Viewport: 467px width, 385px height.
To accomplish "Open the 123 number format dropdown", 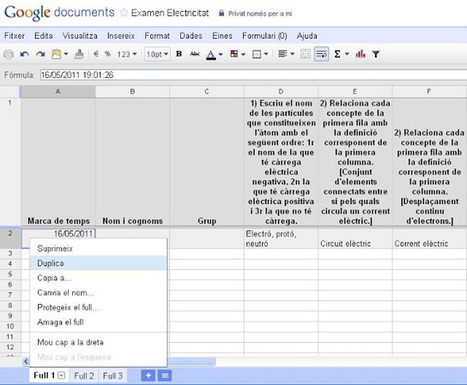I will [x=127, y=54].
